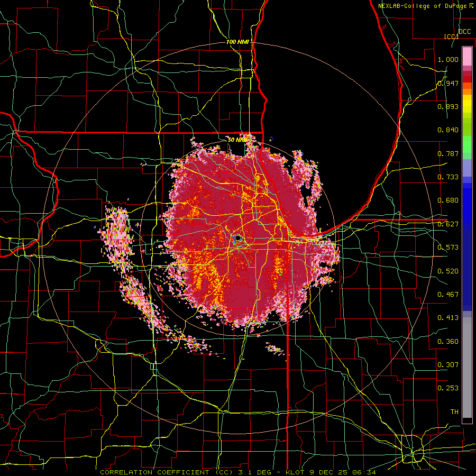This screenshot has width=476, height=476.
Task: Click the blue radar site marker at center
Action: coord(237,239)
